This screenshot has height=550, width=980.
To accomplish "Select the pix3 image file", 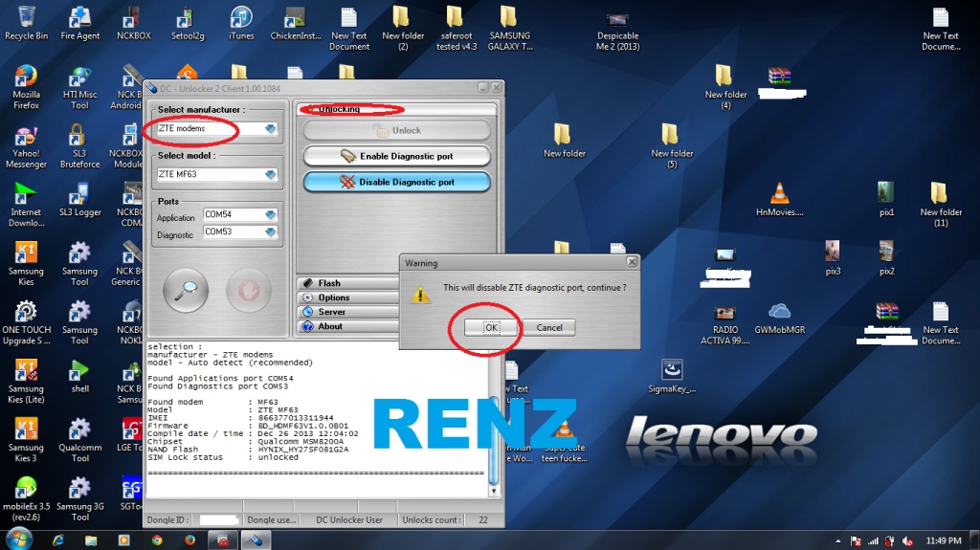I will pyautogui.click(x=833, y=257).
